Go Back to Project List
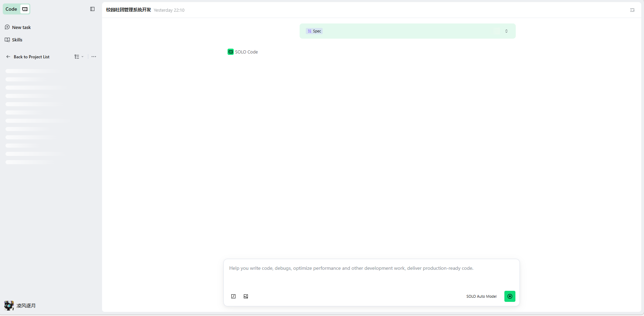The width and height of the screenshot is (644, 316). (x=28, y=57)
